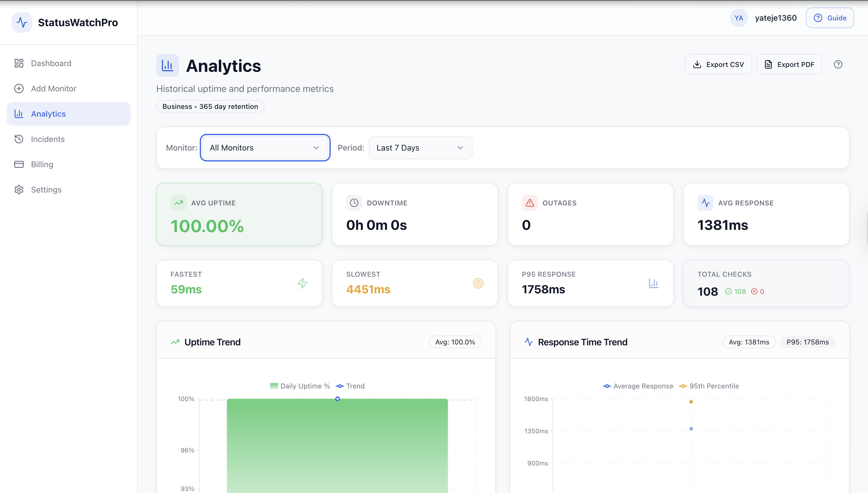Click the Fastest lightning bolt icon
The image size is (868, 493).
pos(303,283)
